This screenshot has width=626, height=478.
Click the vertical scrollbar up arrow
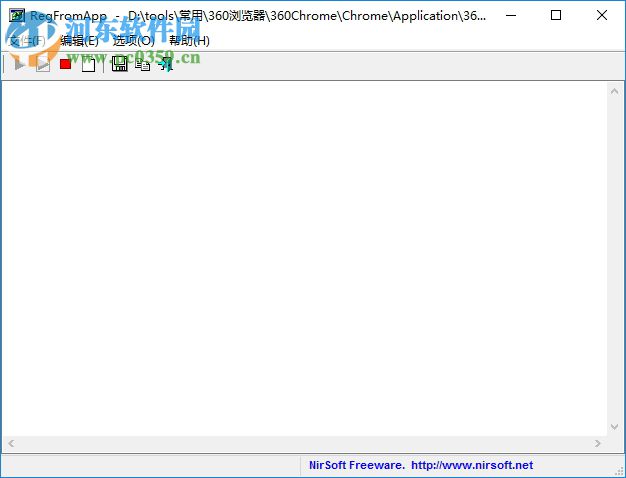[614, 91]
